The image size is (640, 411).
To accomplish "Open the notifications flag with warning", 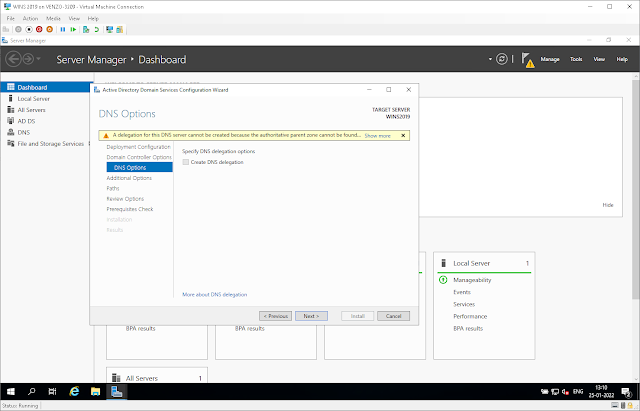I will 527,60.
